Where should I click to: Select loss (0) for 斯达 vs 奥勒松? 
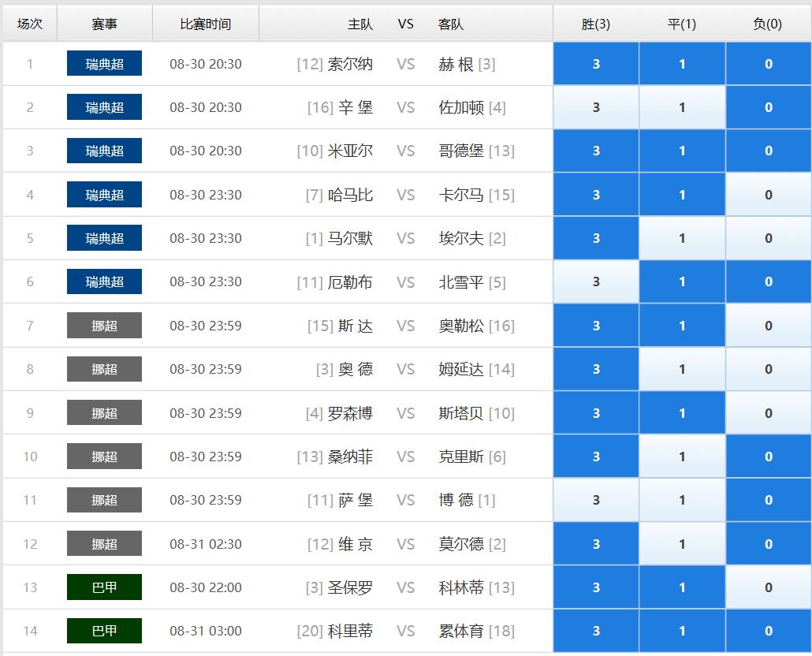pyautogui.click(x=769, y=326)
